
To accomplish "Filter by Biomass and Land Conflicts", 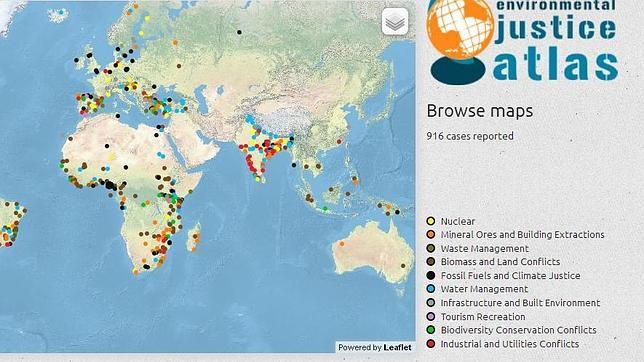I will tap(500, 262).
